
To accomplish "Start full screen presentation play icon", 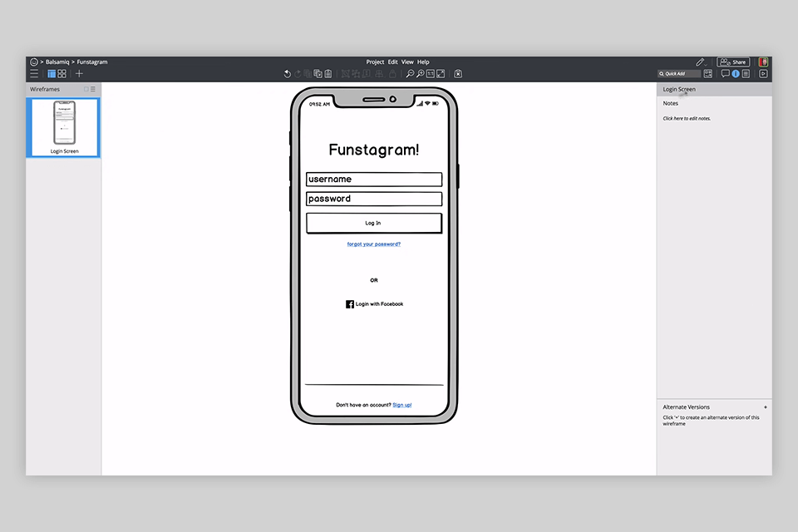I will 763,74.
